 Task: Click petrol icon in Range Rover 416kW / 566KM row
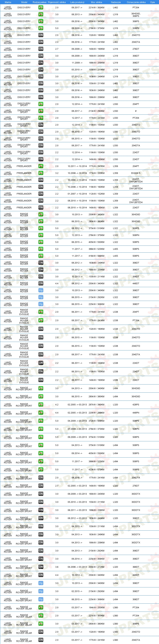(x=41, y=256)
